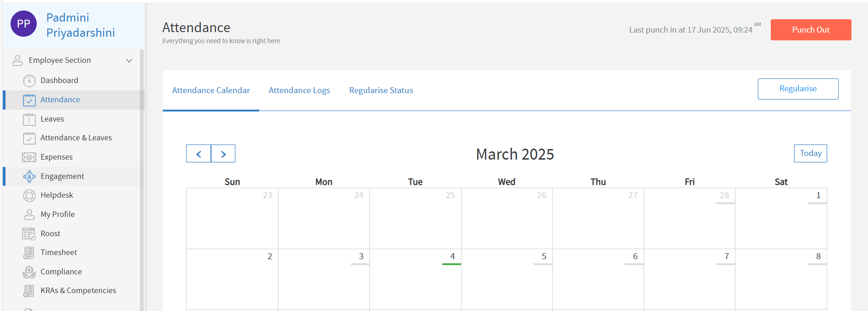Open KRAs & Competencies menu item
The height and width of the screenshot is (311, 868).
coord(78,291)
